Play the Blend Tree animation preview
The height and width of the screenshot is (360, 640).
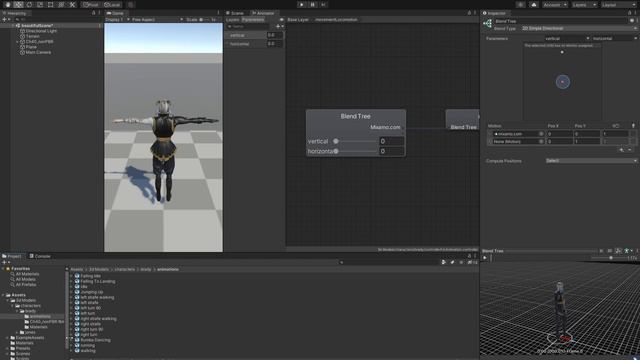click(485, 258)
